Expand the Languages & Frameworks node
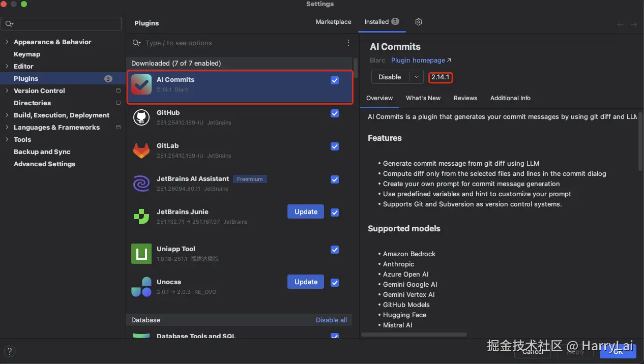Screen dimensions: 644x364 [x=7, y=128]
